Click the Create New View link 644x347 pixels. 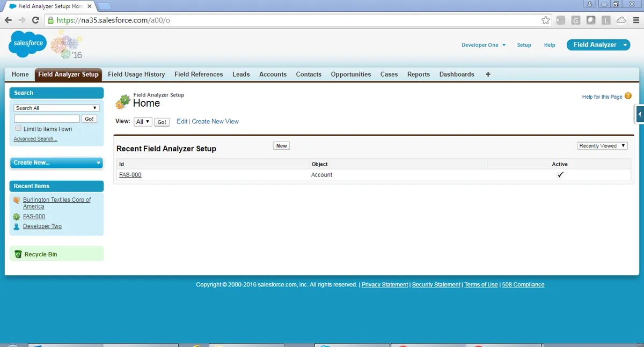[x=215, y=122]
